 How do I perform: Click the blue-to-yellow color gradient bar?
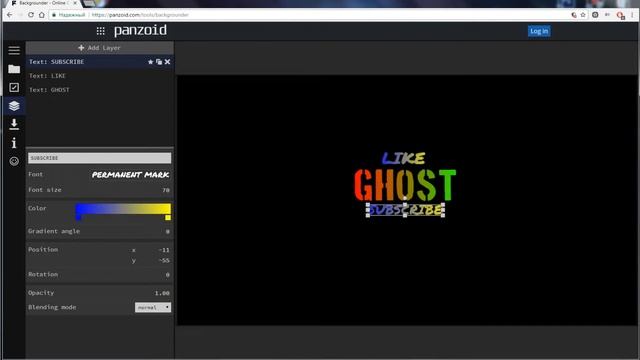click(123, 209)
